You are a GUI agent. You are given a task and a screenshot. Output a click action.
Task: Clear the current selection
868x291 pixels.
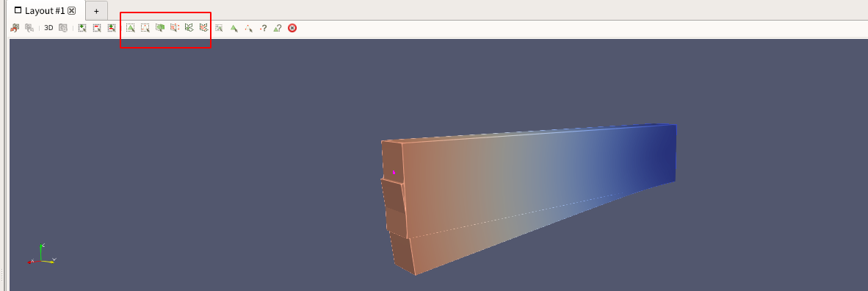[x=292, y=28]
